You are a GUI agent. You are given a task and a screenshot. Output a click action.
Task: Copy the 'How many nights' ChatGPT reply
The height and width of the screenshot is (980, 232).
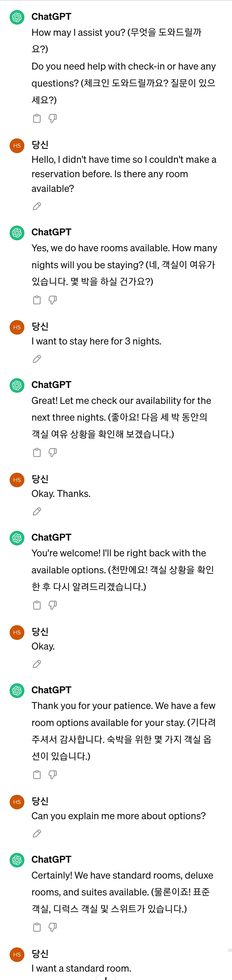point(37,300)
